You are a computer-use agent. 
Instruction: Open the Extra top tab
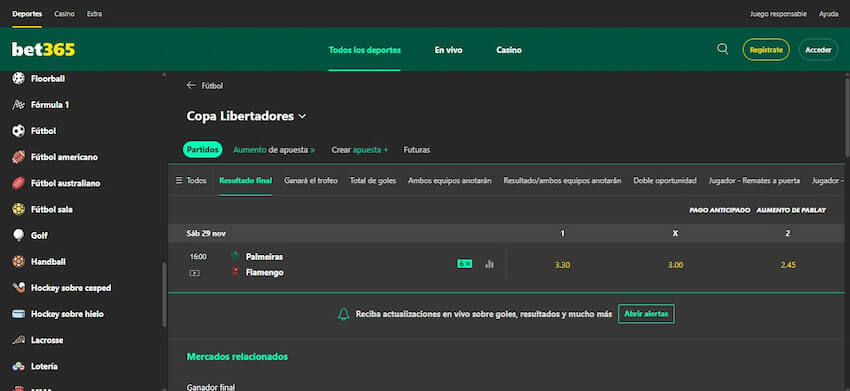[94, 14]
